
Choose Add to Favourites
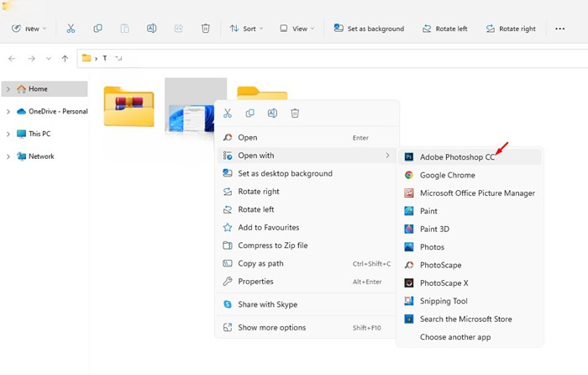[306, 228]
